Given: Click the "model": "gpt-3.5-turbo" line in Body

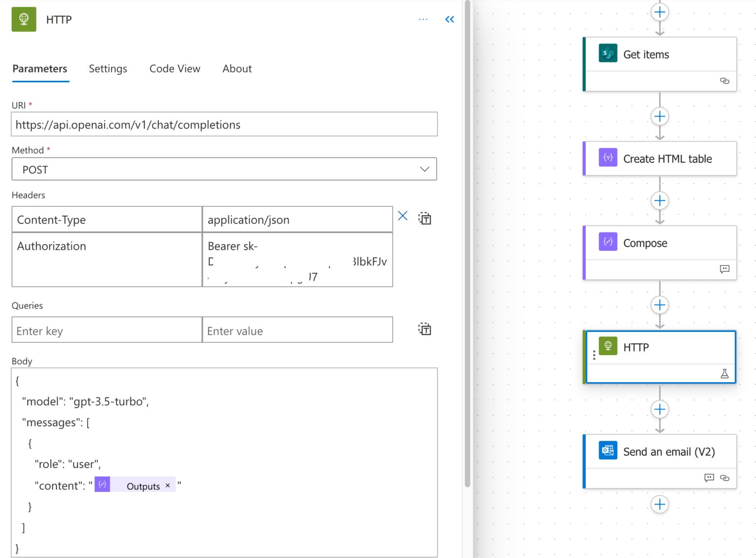Looking at the screenshot, I should coord(86,401).
